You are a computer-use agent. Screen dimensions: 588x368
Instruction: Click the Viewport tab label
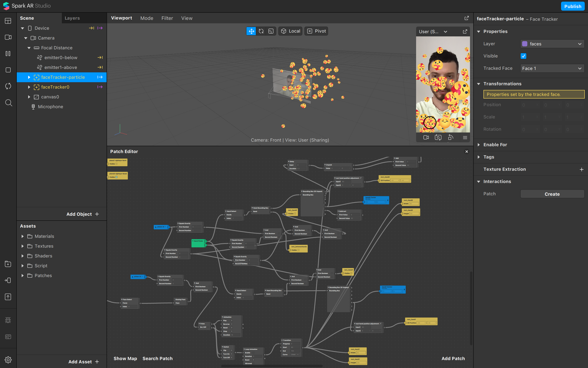pyautogui.click(x=121, y=18)
